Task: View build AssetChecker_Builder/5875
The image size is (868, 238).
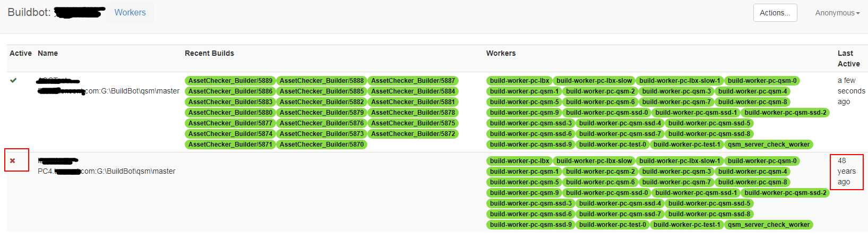Action: (413, 123)
